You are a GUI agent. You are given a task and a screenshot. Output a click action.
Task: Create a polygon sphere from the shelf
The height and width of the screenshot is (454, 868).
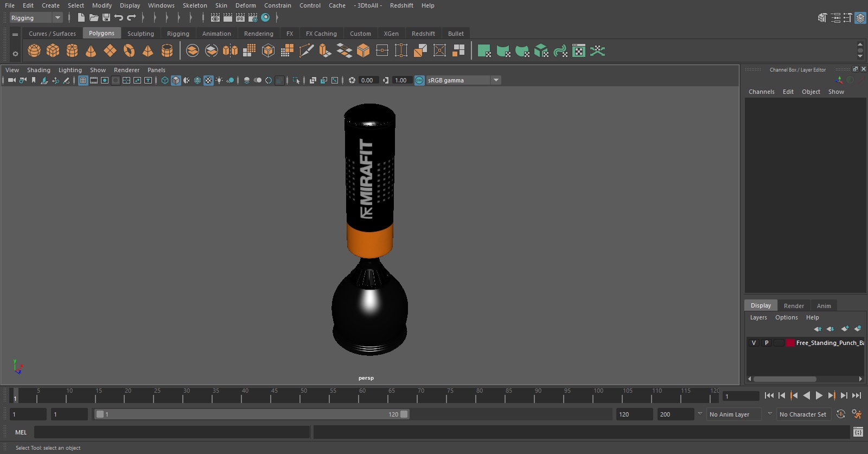coord(34,51)
